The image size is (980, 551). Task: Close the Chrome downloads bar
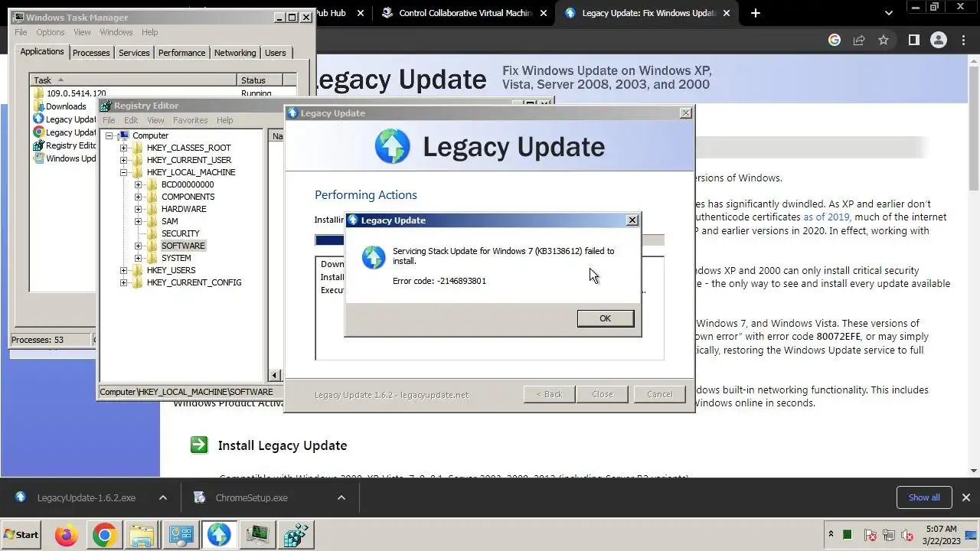pyautogui.click(x=965, y=497)
